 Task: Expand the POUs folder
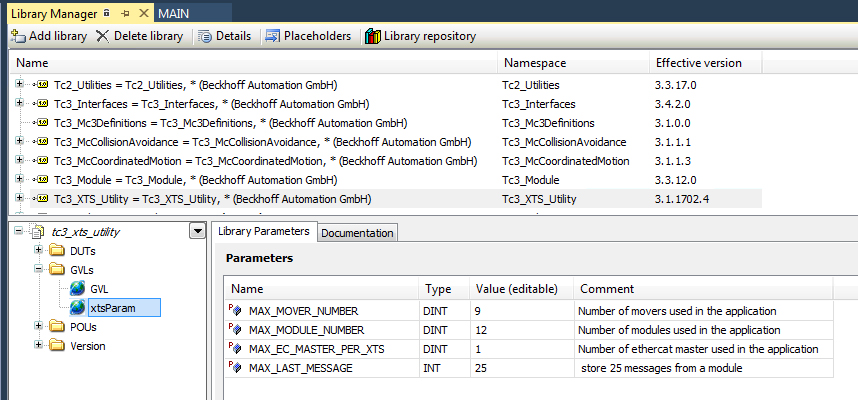38,326
